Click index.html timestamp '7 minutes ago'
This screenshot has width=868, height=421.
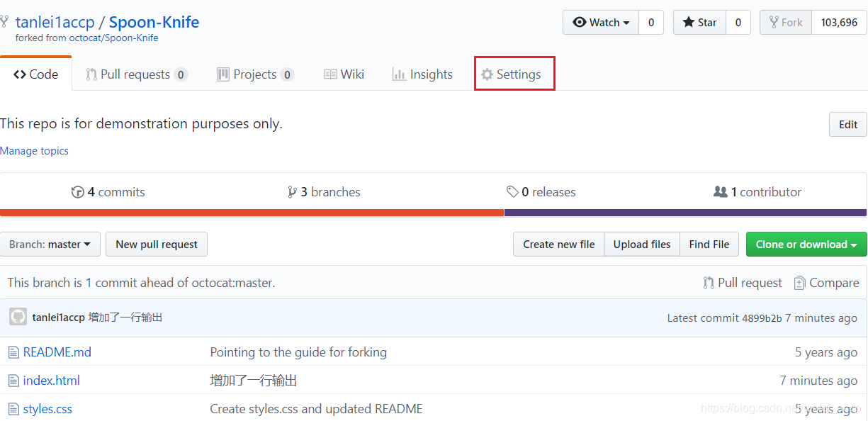click(818, 381)
